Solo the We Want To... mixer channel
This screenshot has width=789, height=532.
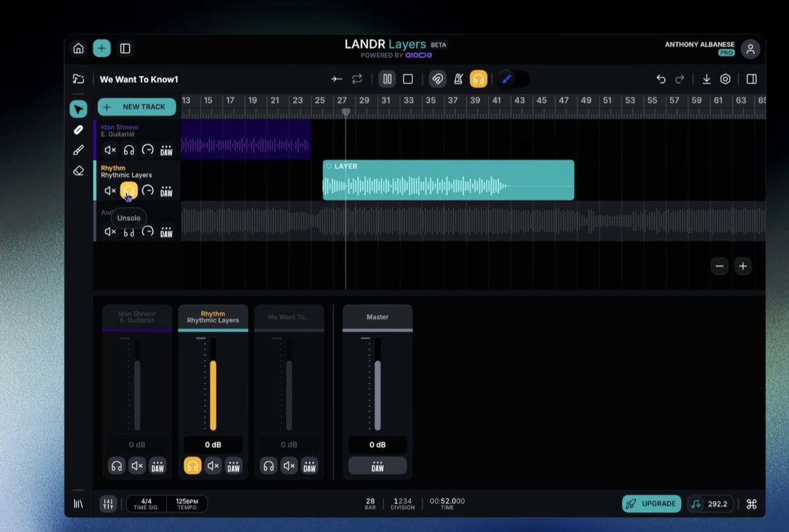coord(268,466)
